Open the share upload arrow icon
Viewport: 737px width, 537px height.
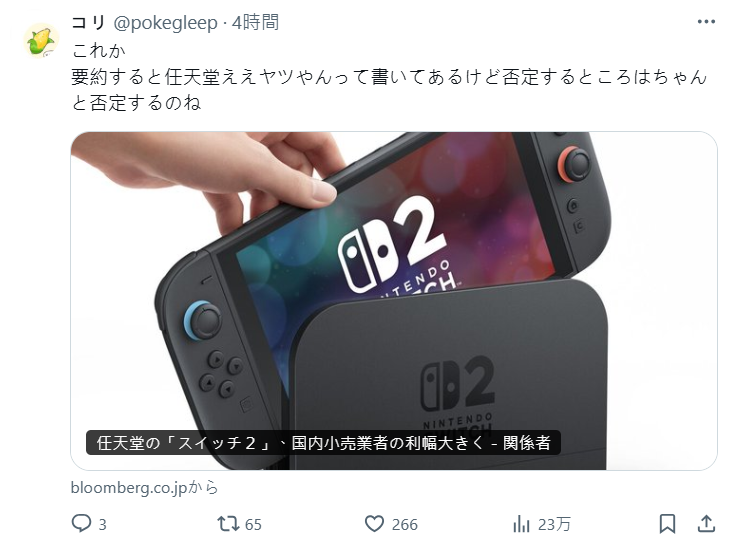(706, 523)
